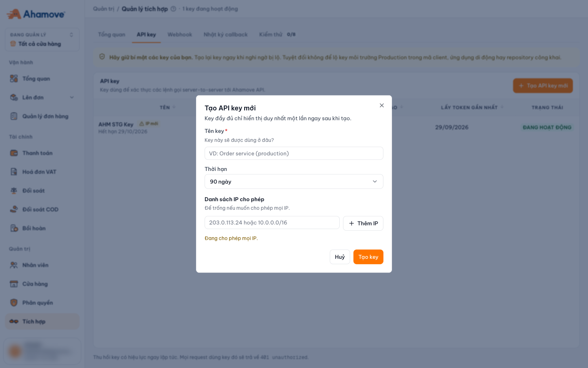The width and height of the screenshot is (588, 368).
Task: Open the user profile card in sidebar
Action: tap(42, 351)
